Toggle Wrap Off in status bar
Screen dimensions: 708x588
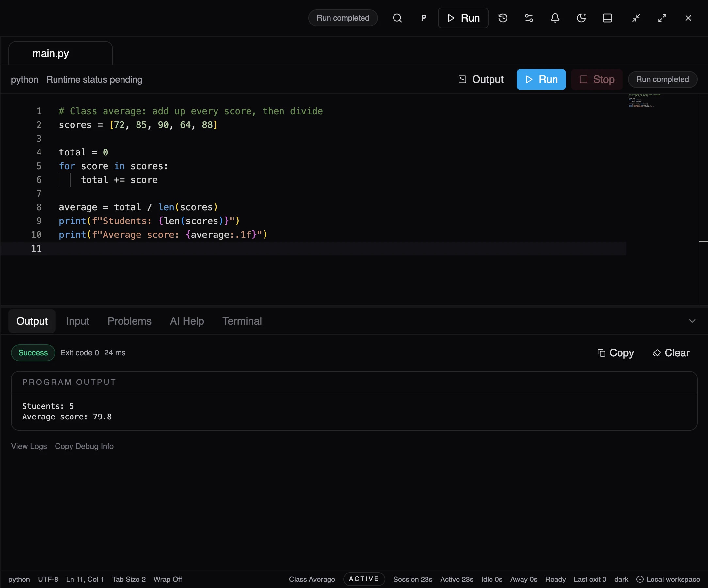168,579
